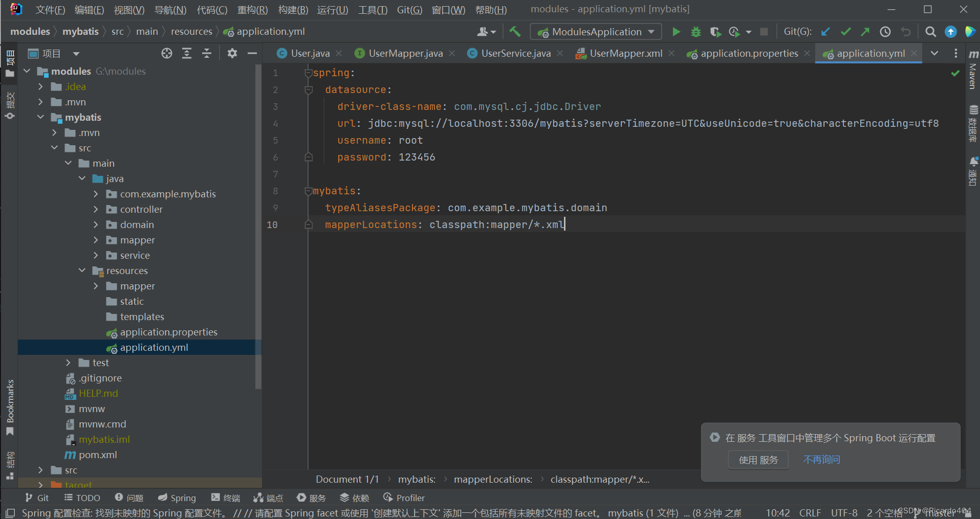Toggle the TODO tool window
The image size is (980, 519).
click(82, 497)
